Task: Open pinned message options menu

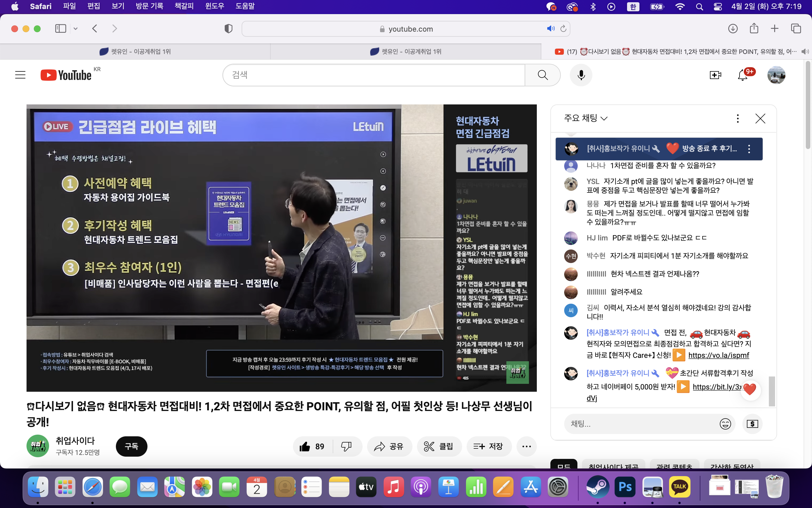Action: point(749,149)
